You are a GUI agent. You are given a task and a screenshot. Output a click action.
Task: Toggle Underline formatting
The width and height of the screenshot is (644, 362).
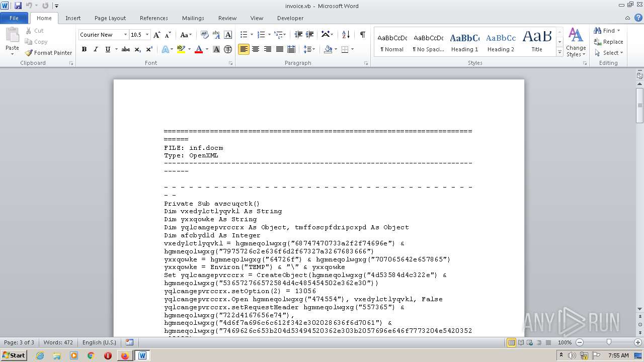(x=107, y=49)
